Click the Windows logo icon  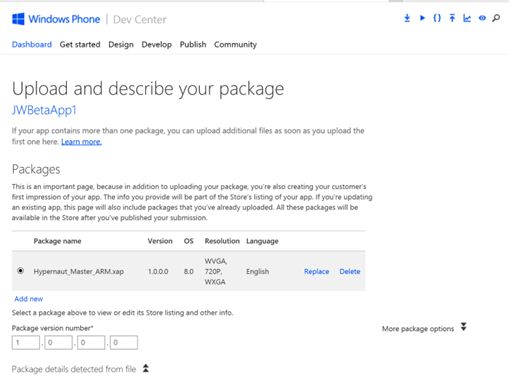(18, 19)
